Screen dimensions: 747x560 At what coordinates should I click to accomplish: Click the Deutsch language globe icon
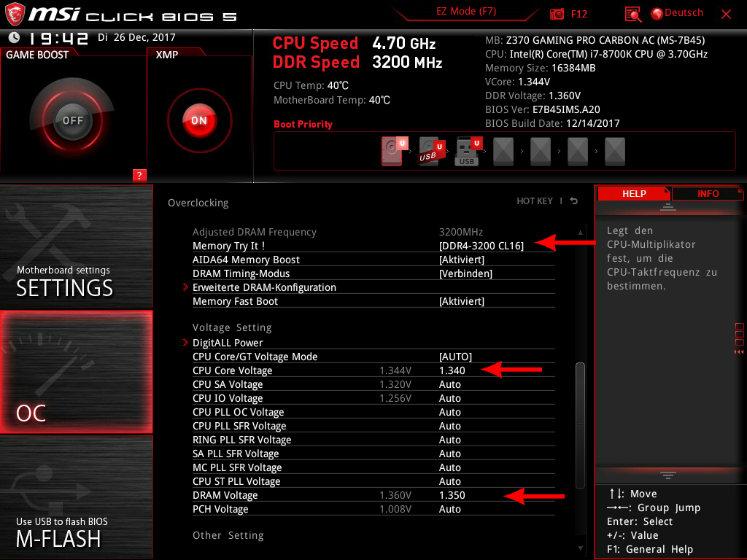click(657, 14)
